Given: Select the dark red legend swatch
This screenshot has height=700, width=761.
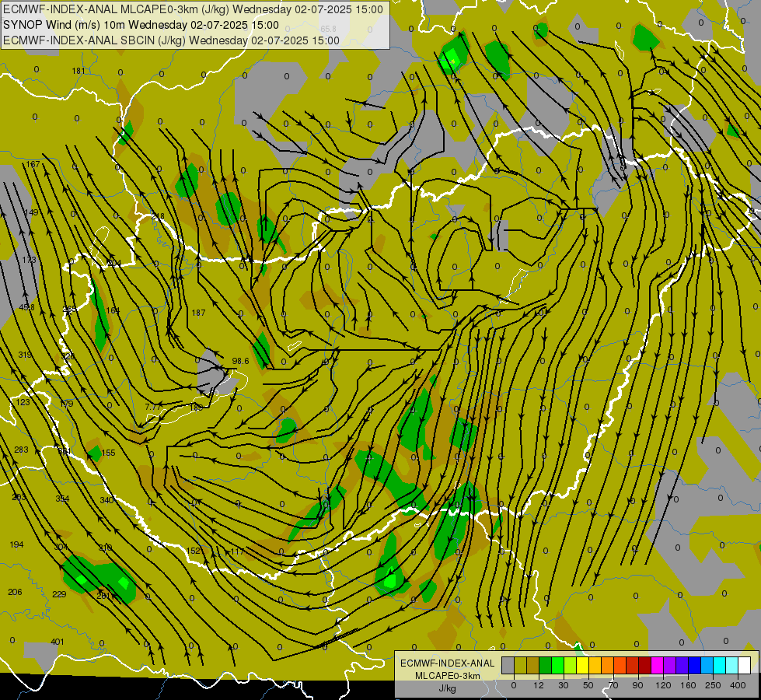Looking at the screenshot, I should 644,665.
